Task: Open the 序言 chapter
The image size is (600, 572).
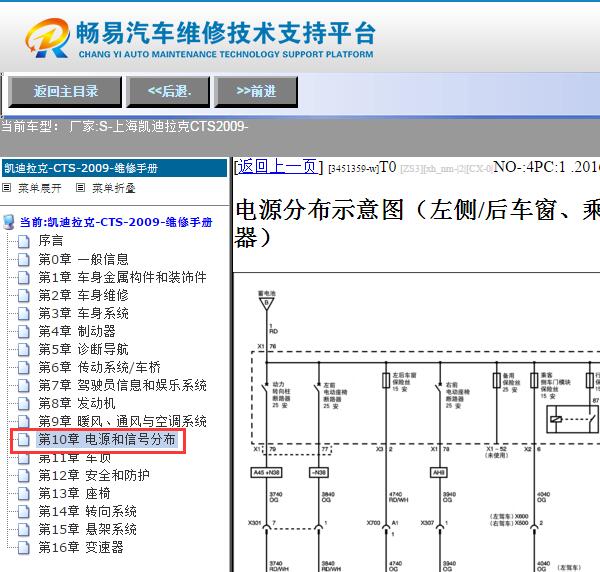Action: pyautogui.click(x=51, y=241)
